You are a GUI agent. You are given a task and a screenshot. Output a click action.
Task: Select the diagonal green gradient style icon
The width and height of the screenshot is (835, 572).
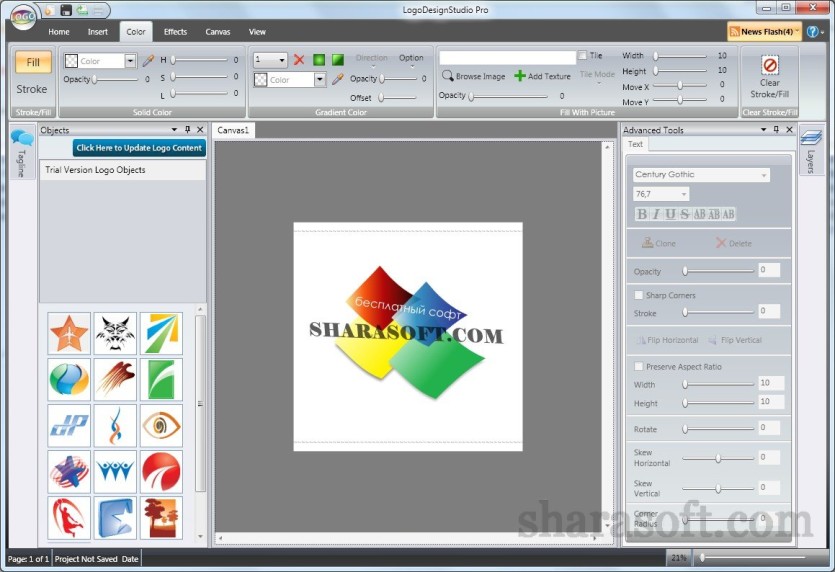point(338,60)
